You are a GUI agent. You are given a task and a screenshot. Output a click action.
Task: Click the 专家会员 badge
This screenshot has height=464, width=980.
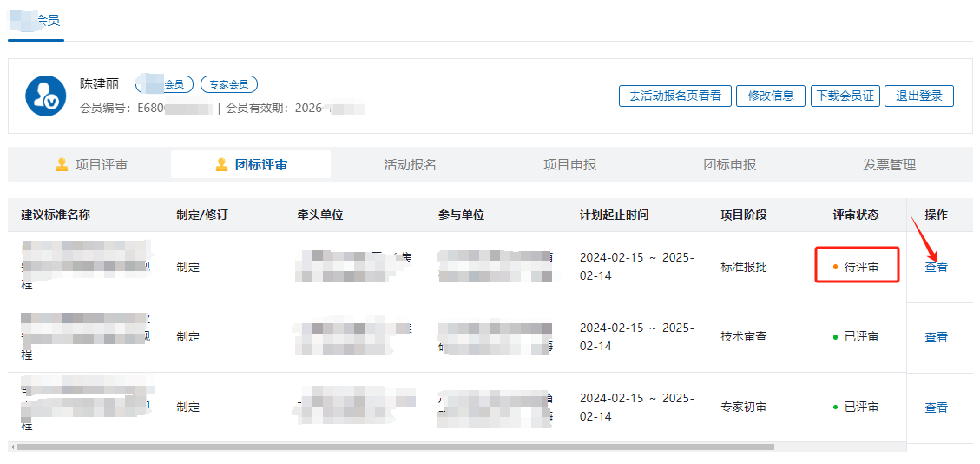[229, 84]
